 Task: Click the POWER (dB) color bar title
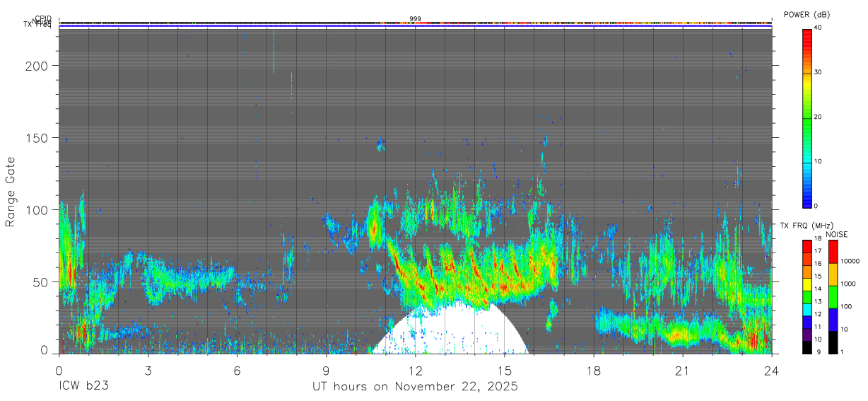(807, 16)
